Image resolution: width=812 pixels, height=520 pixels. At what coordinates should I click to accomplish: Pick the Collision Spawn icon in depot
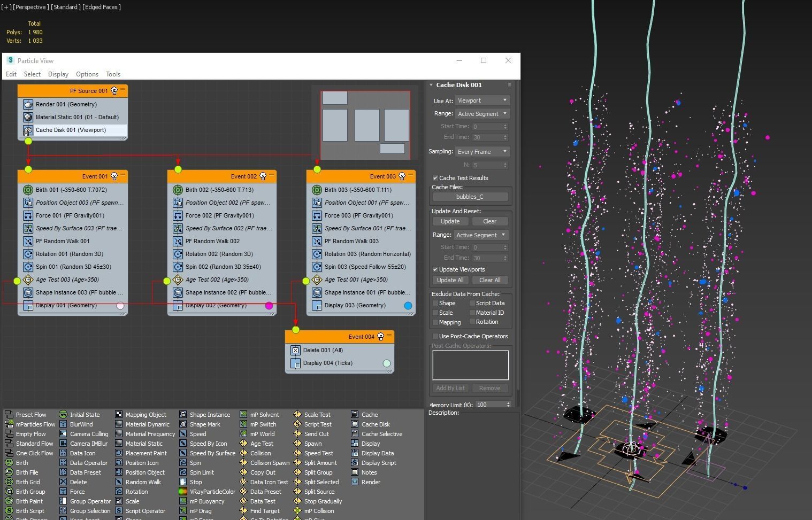[243, 463]
